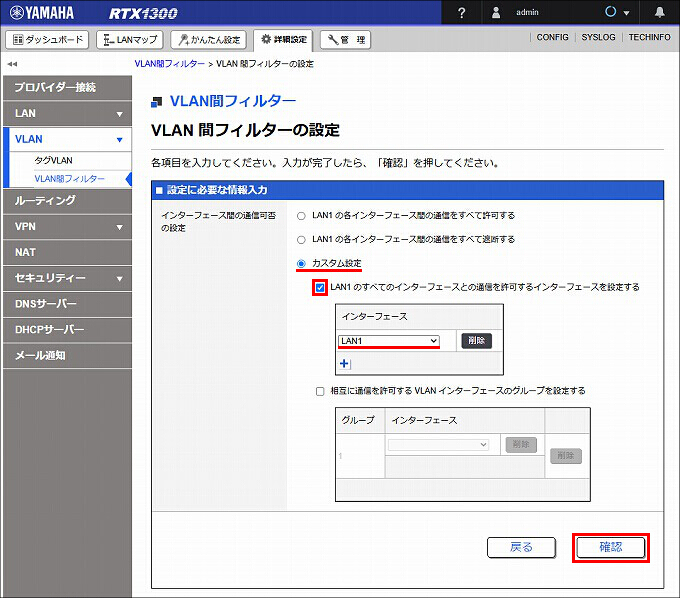Click the VLAN間フィルター breadcrumb link
Image resolution: width=680 pixels, height=598 pixels.
click(x=170, y=64)
